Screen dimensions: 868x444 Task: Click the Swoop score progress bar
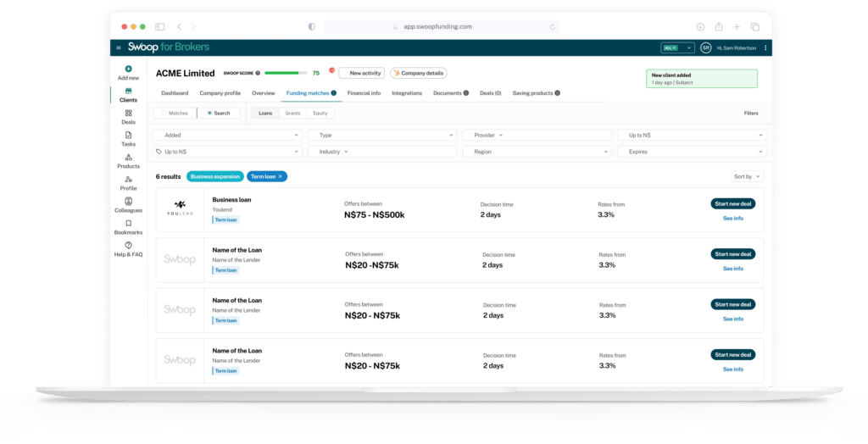click(x=286, y=73)
